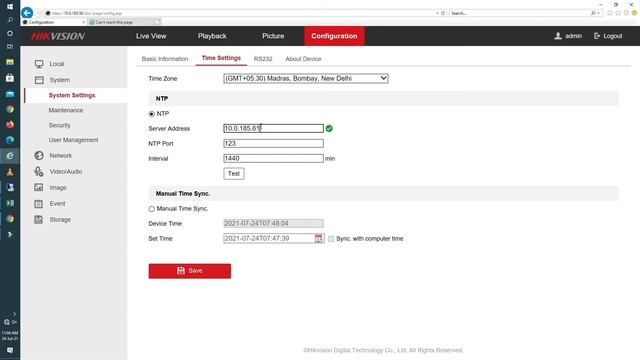
Task: Open Security under System
Action: [x=60, y=125]
